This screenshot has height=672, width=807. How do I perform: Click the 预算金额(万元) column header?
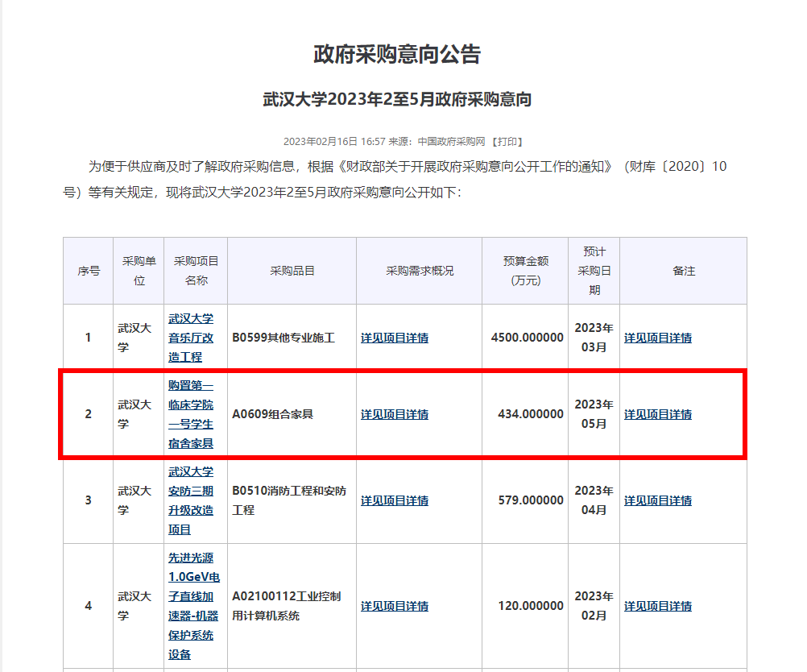pos(525,271)
